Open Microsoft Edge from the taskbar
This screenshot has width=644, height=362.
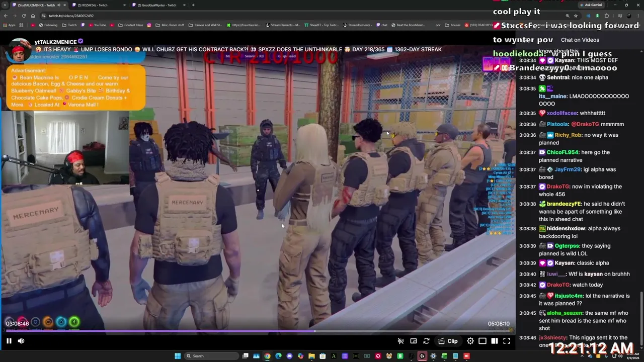(x=278, y=356)
